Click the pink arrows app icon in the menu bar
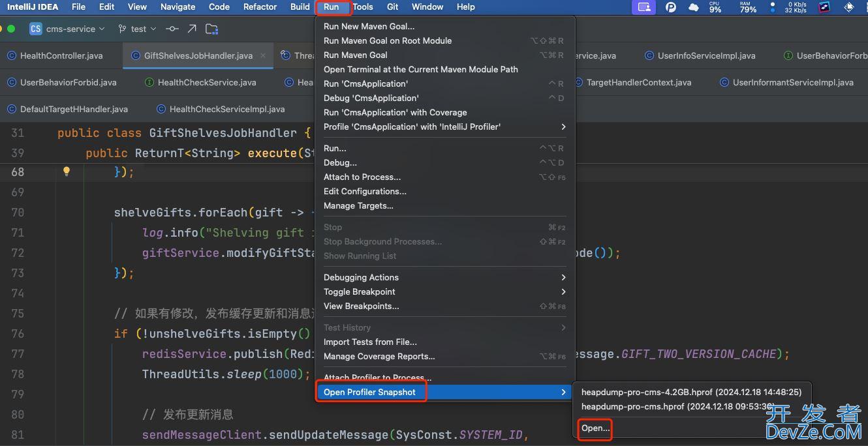Image resolution: width=868 pixels, height=446 pixels. (x=824, y=7)
